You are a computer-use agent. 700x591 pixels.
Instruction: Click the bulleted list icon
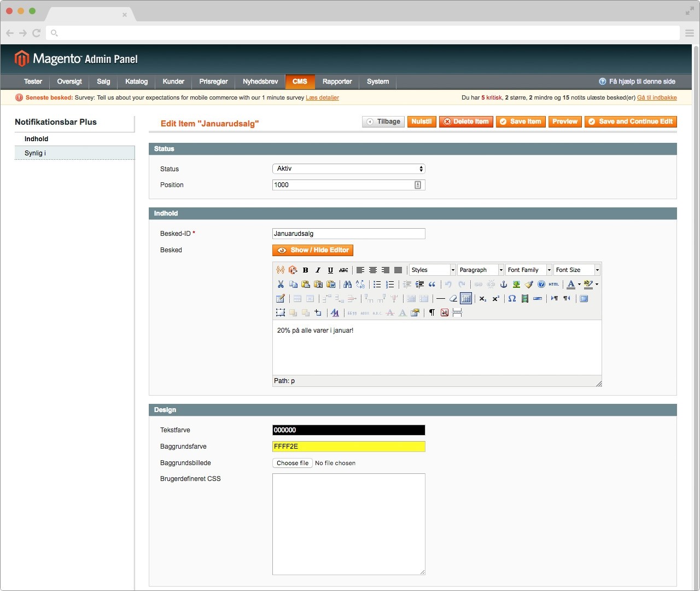[377, 284]
